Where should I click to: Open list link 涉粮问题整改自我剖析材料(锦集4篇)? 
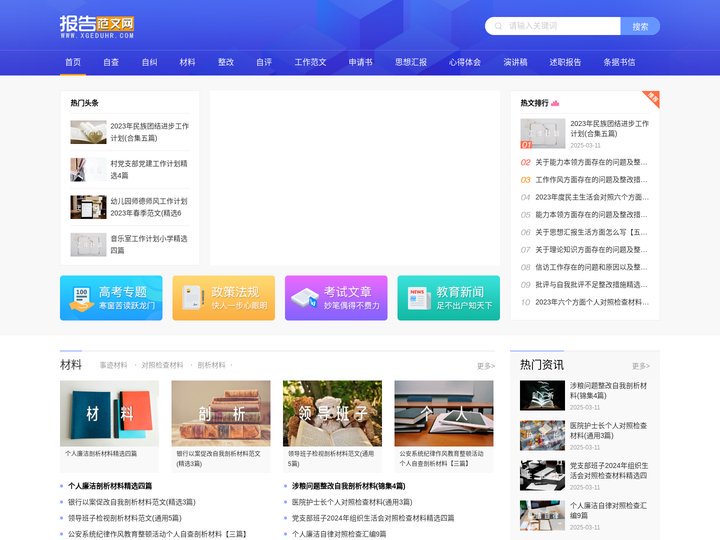click(x=349, y=486)
